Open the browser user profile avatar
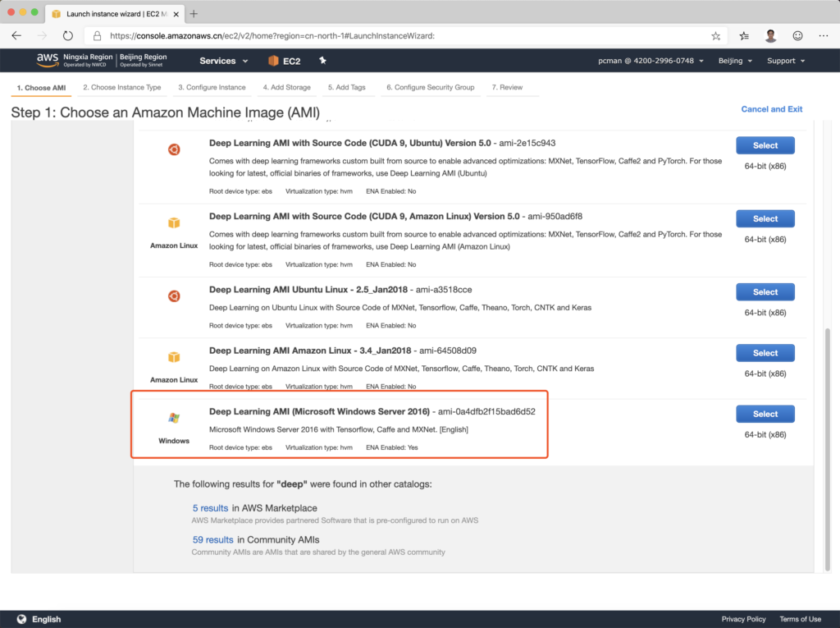The image size is (840, 628). coord(770,36)
